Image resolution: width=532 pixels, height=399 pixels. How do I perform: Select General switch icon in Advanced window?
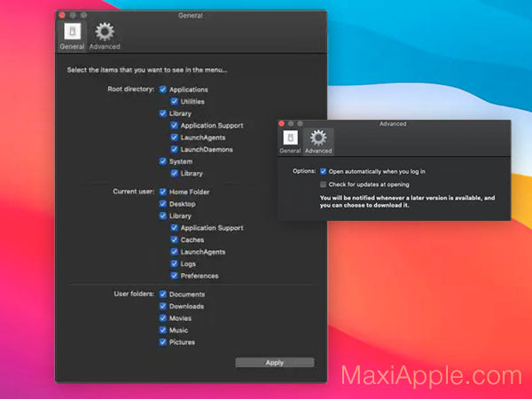[291, 137]
